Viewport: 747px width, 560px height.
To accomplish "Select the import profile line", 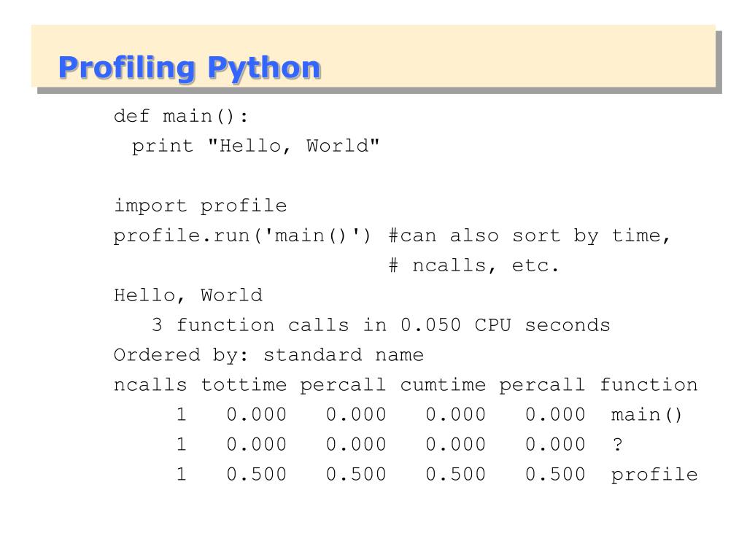I will (x=201, y=206).
